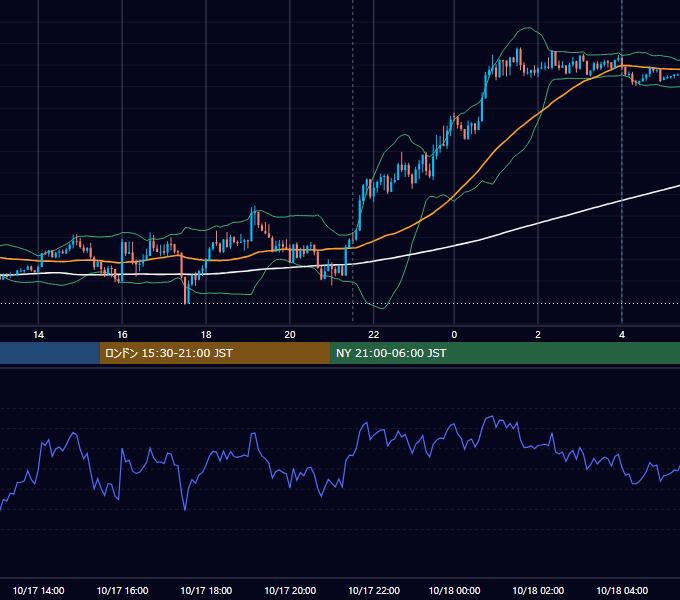Click the 10/17 20:00 date label

coord(290,590)
